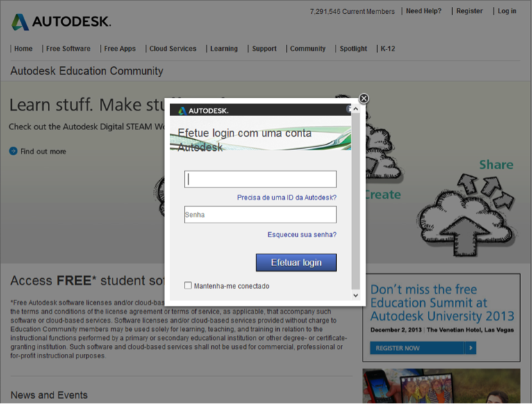Go to the Community navigation item
This screenshot has height=404, width=532.
point(308,49)
